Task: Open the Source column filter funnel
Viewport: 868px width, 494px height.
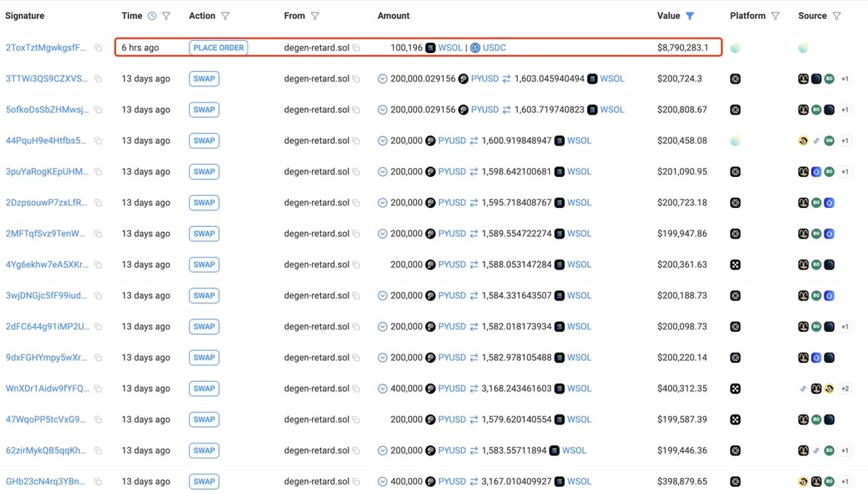Action: click(x=835, y=15)
